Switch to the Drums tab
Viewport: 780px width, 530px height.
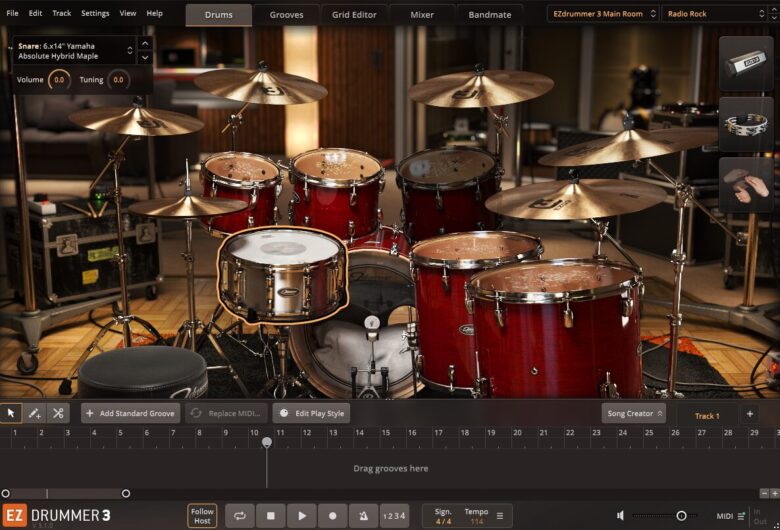[218, 15]
